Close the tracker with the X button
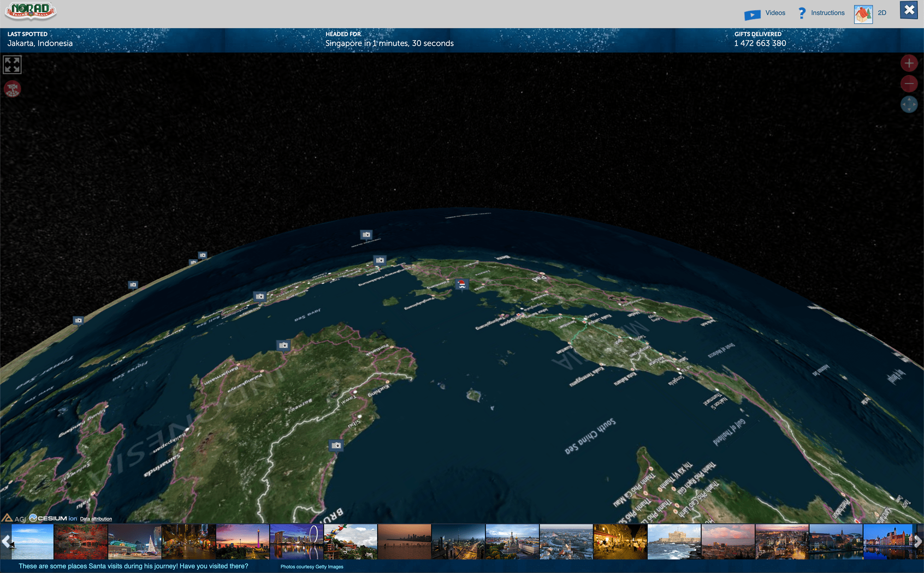The height and width of the screenshot is (573, 924). (909, 10)
